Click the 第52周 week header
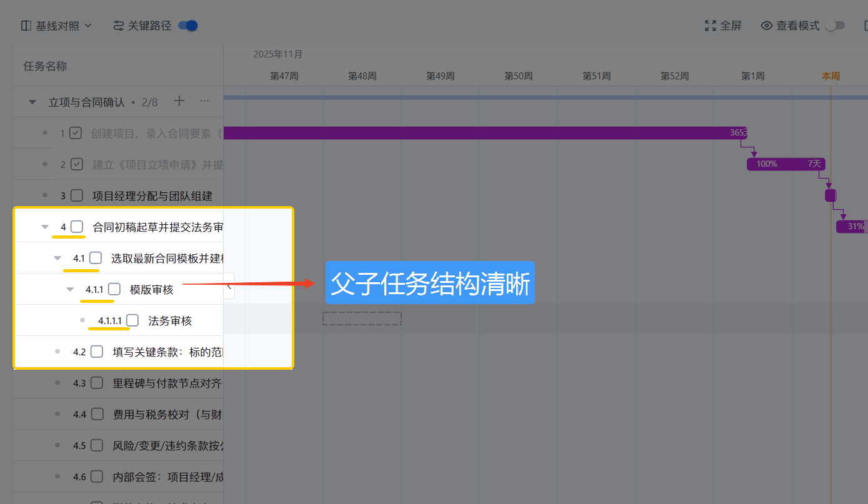This screenshot has width=868, height=504. [x=674, y=76]
